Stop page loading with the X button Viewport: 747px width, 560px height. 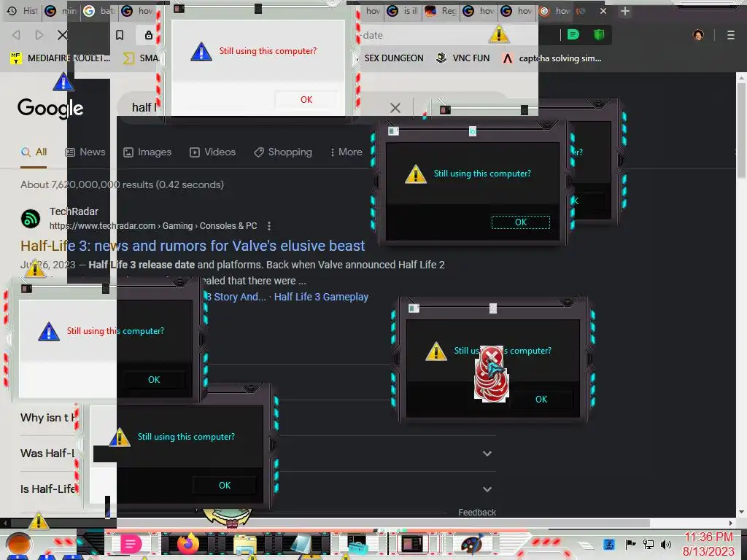coord(63,35)
